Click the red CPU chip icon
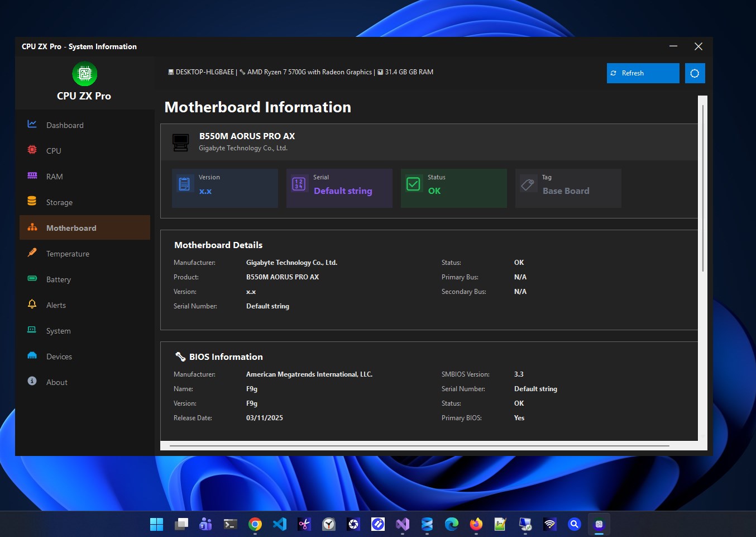Screen dimensions: 756x537 tap(32, 150)
